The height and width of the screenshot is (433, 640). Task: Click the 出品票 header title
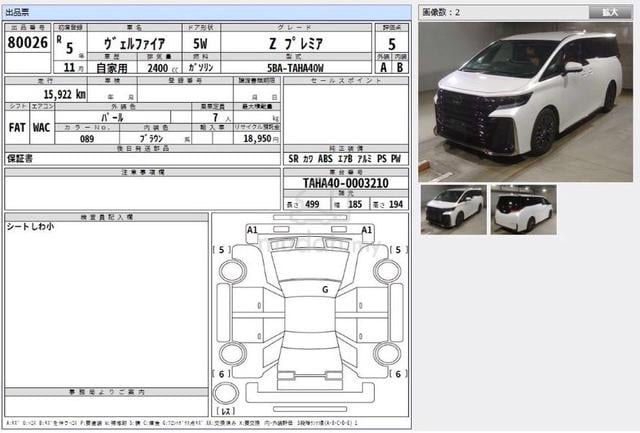(x=18, y=12)
